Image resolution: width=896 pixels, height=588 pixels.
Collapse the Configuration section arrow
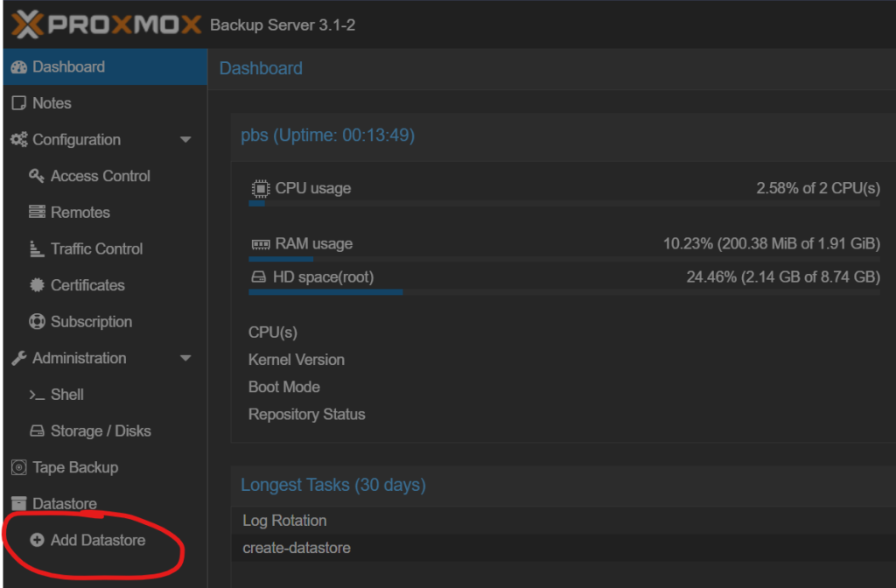[185, 139]
